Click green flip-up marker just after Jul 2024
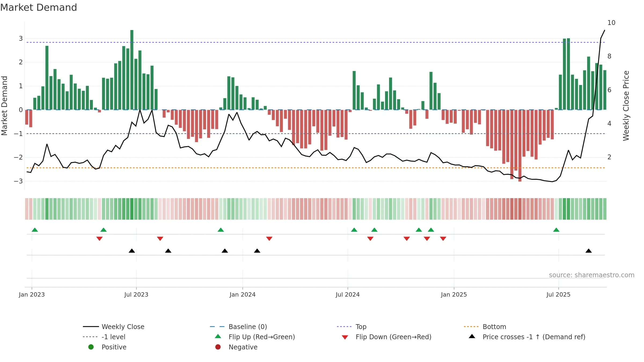644x362 pixels. 354,230
